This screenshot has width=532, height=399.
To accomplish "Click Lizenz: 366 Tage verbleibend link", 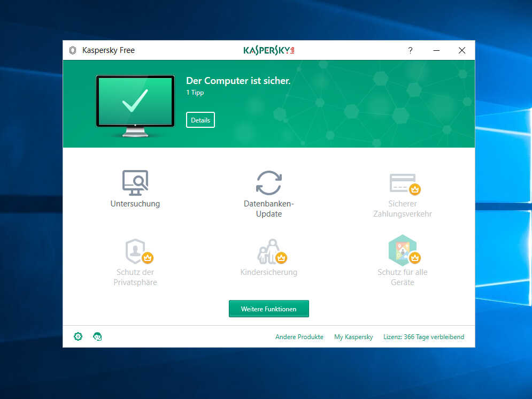I will [x=424, y=337].
